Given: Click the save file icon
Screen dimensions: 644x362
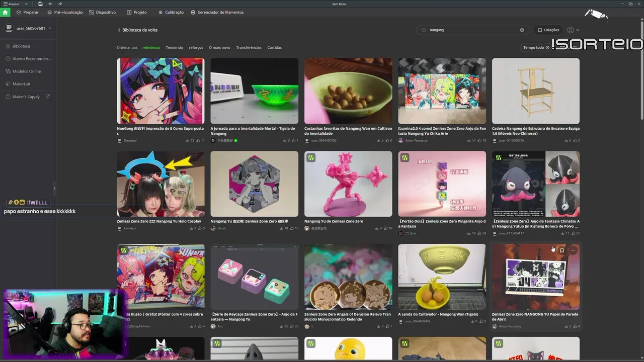Looking at the screenshot, I should (40, 4).
